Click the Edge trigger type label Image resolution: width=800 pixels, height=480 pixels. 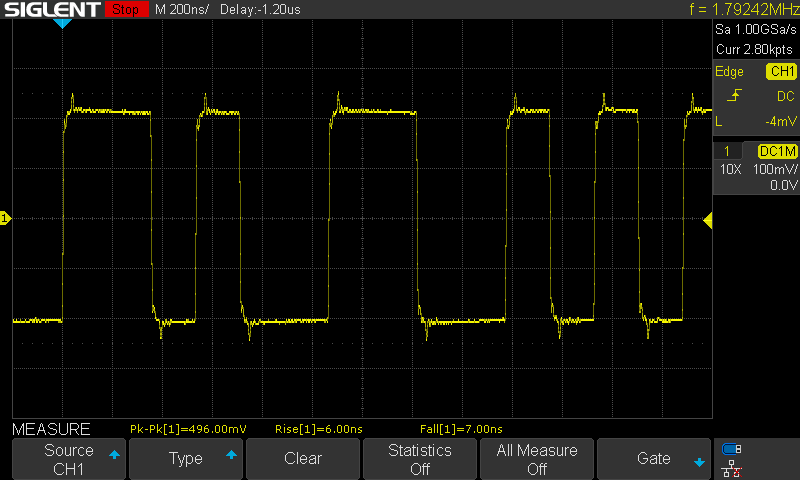pos(729,72)
